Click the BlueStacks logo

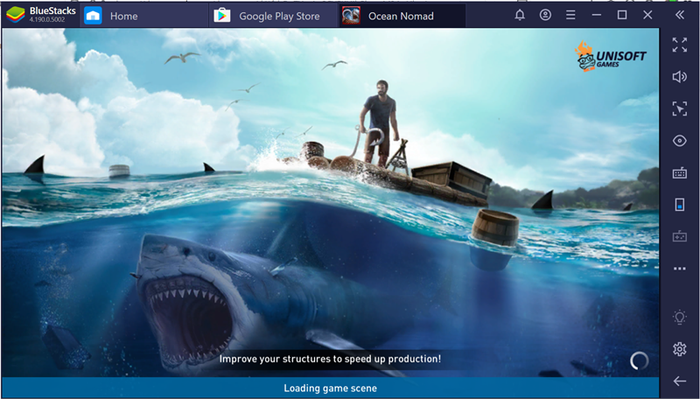point(15,15)
